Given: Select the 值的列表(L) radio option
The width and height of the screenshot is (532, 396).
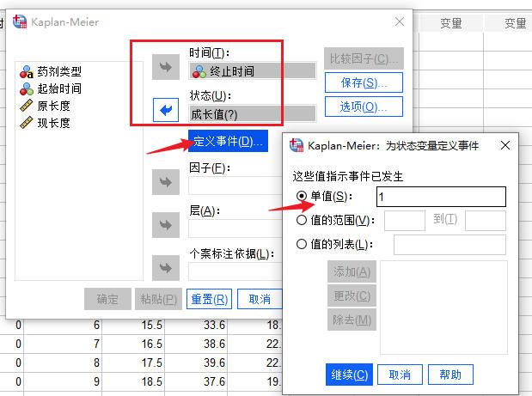Looking at the screenshot, I should tap(302, 244).
